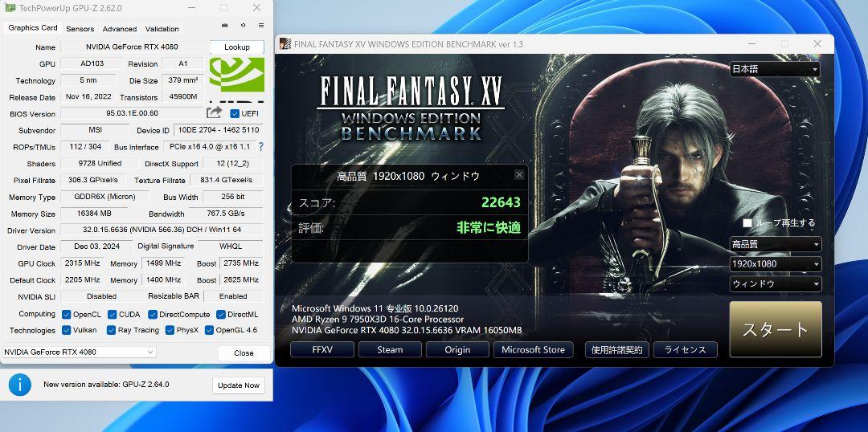Viewport: 868px width, 432px height.
Task: Click the GPU Clock value 2315 MHz
Action: (x=83, y=263)
